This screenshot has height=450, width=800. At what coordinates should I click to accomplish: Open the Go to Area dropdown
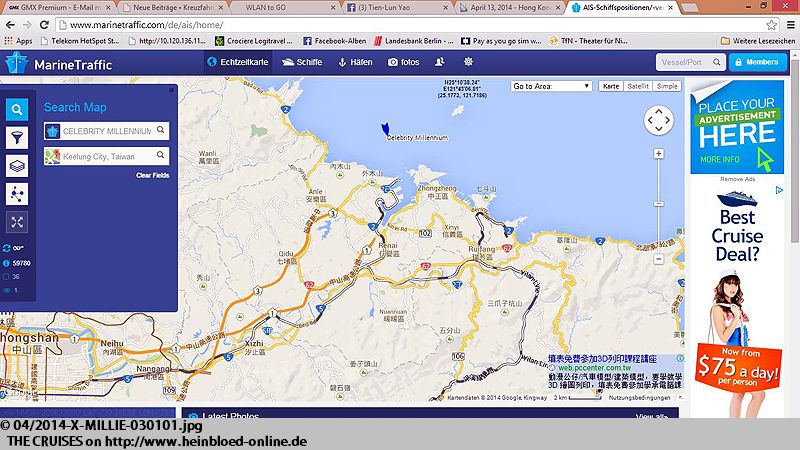click(x=551, y=86)
